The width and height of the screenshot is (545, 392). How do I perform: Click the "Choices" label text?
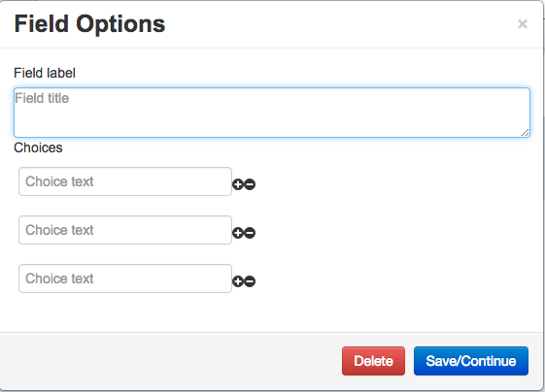point(38,147)
